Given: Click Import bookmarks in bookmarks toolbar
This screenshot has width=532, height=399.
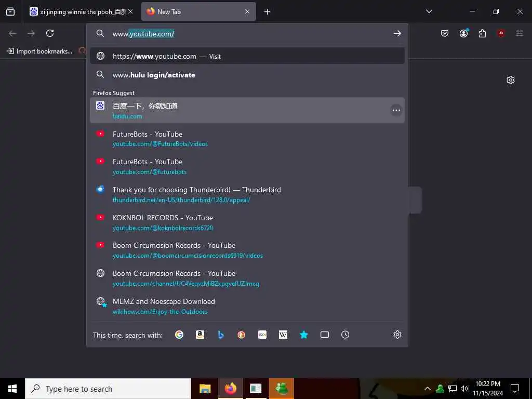Looking at the screenshot, I should click(x=39, y=51).
